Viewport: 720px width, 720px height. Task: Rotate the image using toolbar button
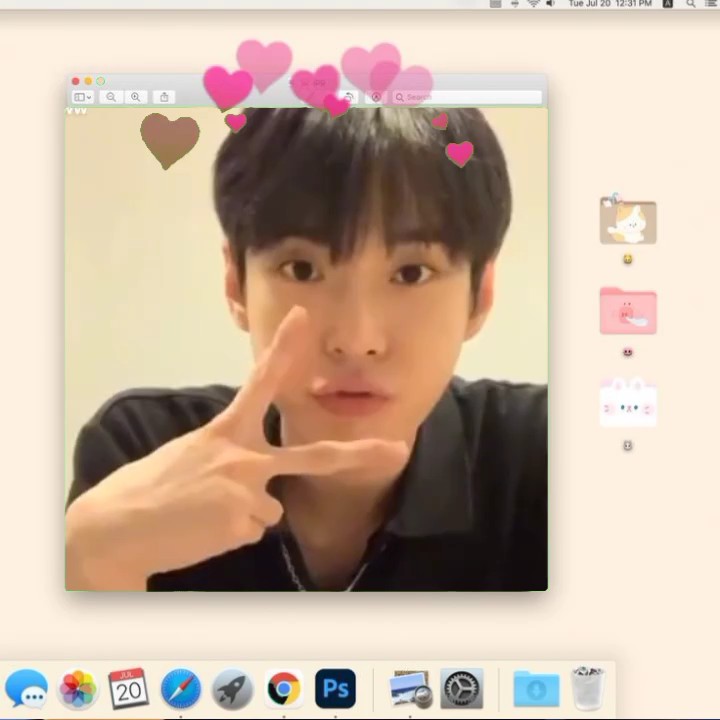tap(349, 97)
